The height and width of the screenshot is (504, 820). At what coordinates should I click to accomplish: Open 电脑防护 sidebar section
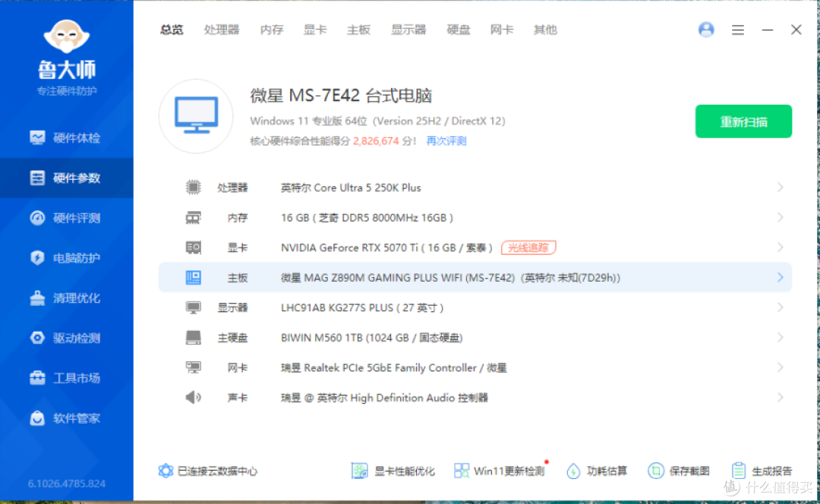click(66, 258)
